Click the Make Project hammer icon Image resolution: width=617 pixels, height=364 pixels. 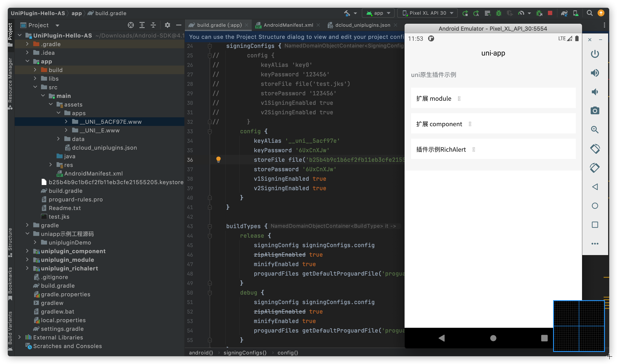click(347, 13)
